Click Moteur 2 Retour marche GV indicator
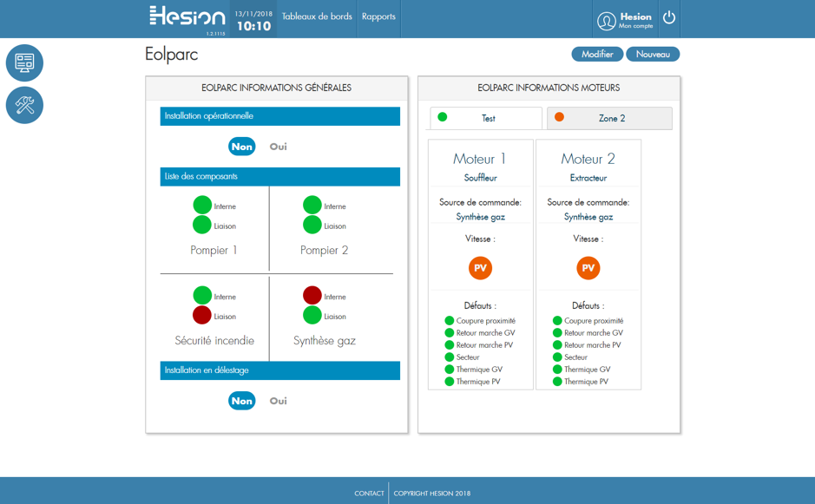This screenshot has height=504, width=815. coord(557,332)
